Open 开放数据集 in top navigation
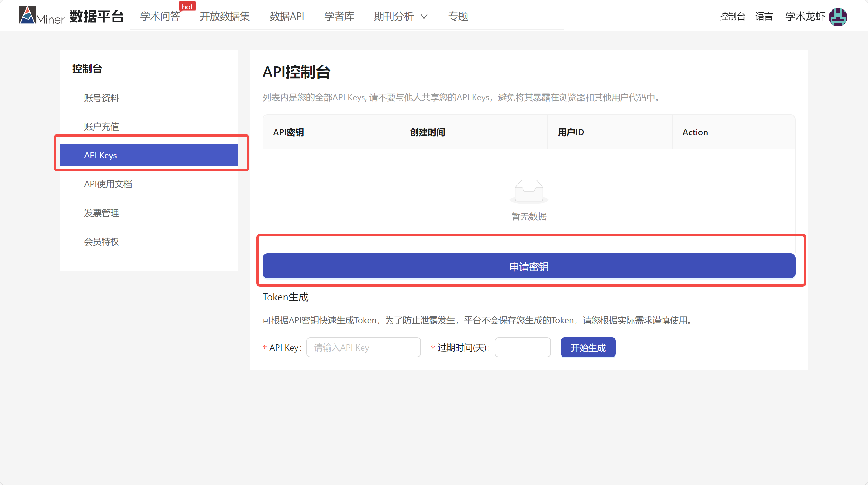Screen dimensions: 868x485 click(224, 17)
